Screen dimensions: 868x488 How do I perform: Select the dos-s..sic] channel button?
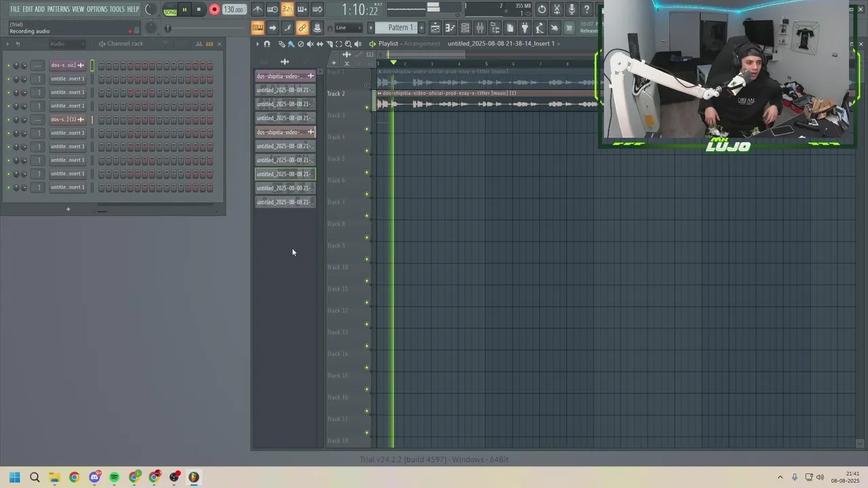tap(67, 66)
